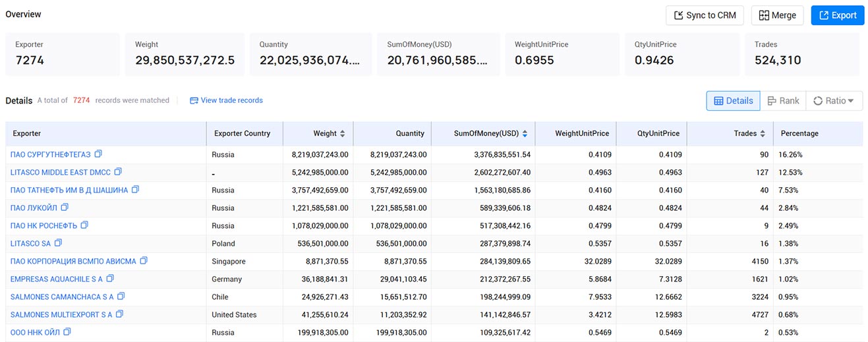Open exporter ПАО КОРПОРАЦИЯ ВСМПО АВИСМА
This screenshot has width=868, height=342.
[73, 261]
